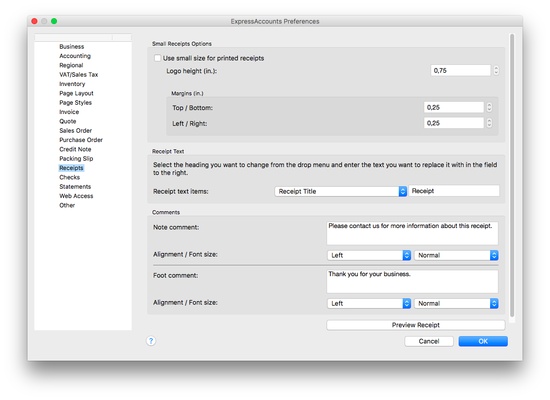Image resolution: width=550 pixels, height=400 pixels.
Task: Enable small size for printed receipts
Action: tap(157, 58)
